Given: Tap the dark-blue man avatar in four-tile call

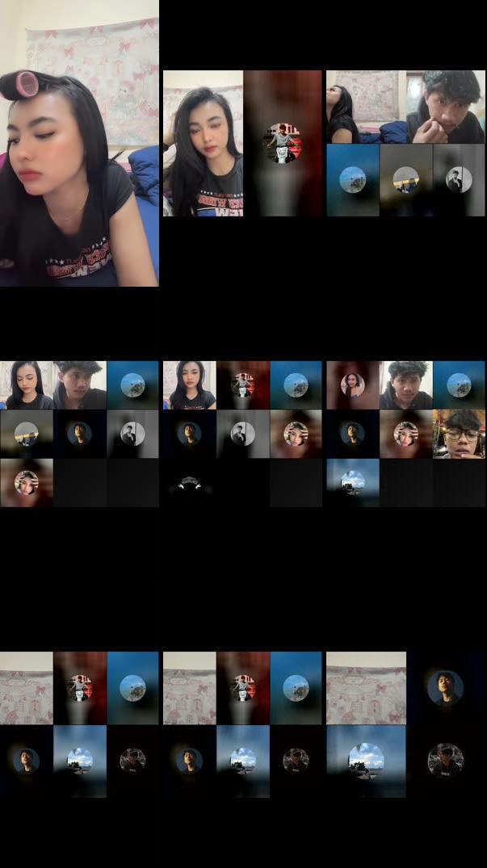Looking at the screenshot, I should click(446, 688).
